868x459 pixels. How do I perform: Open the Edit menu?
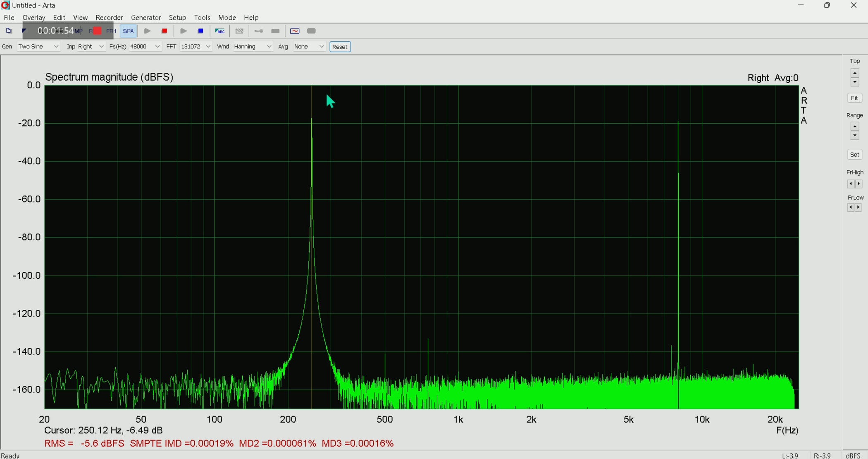coord(59,17)
